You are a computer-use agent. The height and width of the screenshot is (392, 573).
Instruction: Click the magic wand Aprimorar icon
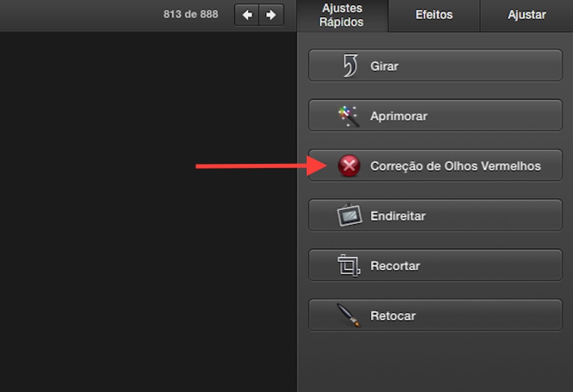349,116
